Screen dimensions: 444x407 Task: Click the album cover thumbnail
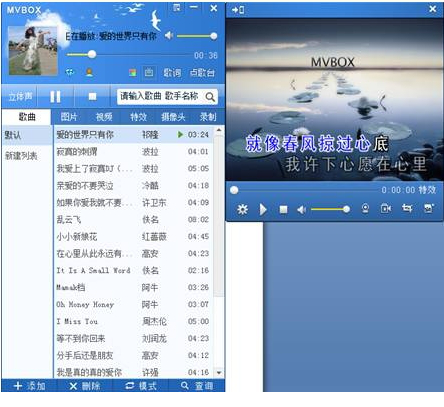33,51
